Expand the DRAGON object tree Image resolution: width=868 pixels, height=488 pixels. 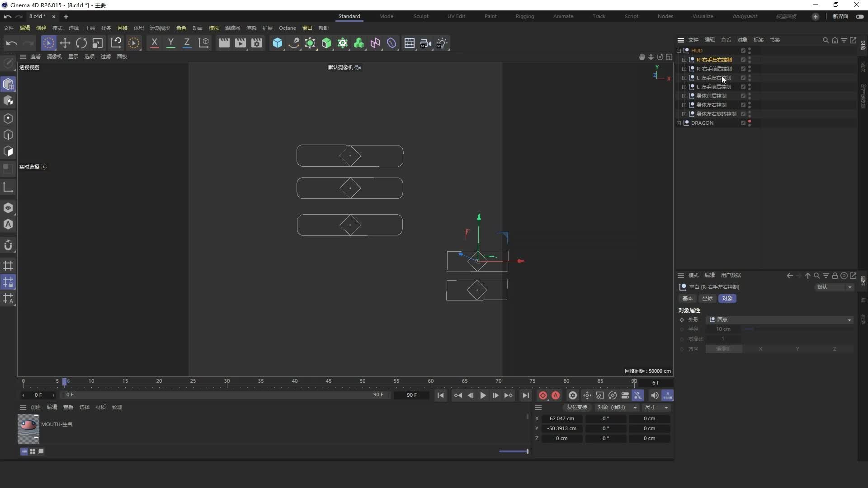[679, 123]
